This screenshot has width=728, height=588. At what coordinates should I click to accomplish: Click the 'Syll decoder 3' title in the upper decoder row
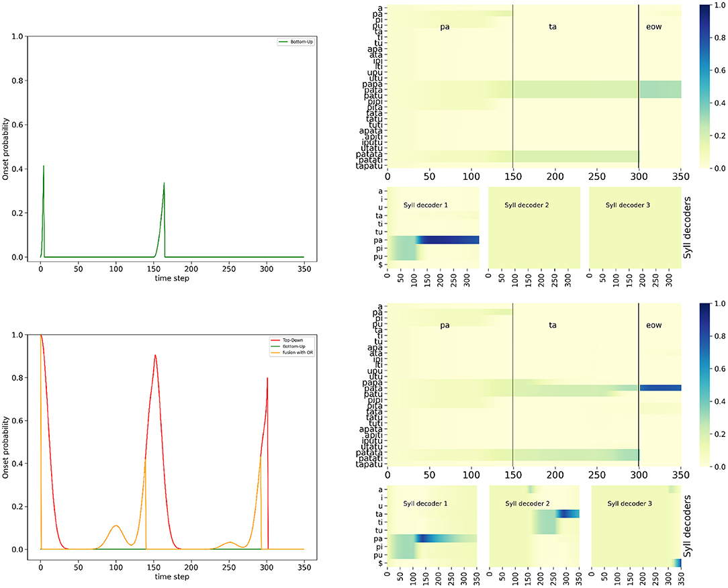coord(628,205)
